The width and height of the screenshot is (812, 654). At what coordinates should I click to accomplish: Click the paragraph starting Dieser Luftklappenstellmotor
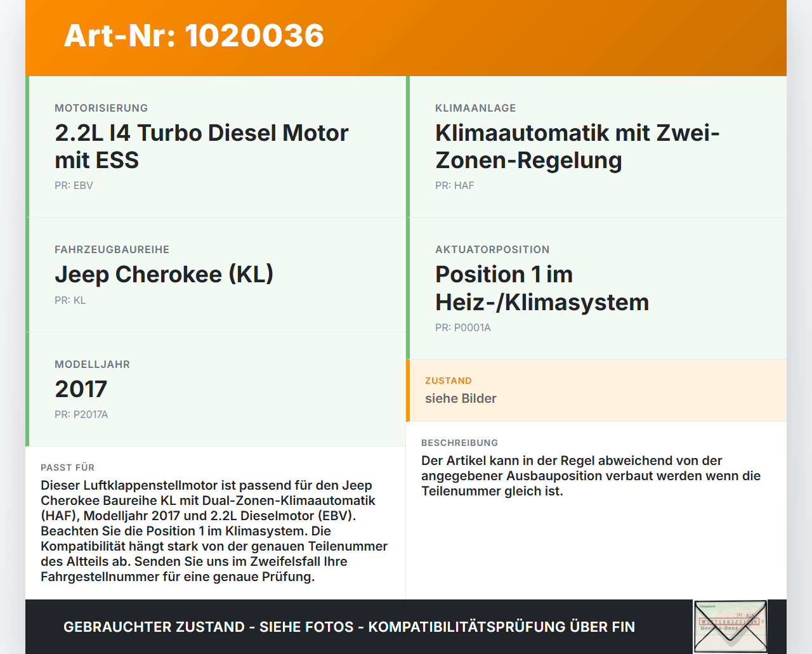click(214, 531)
